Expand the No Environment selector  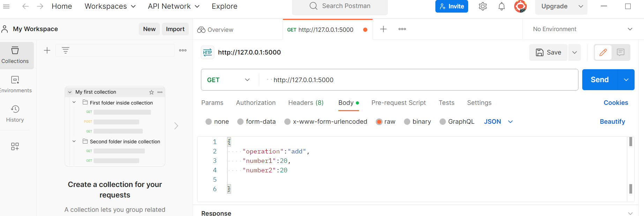582,29
